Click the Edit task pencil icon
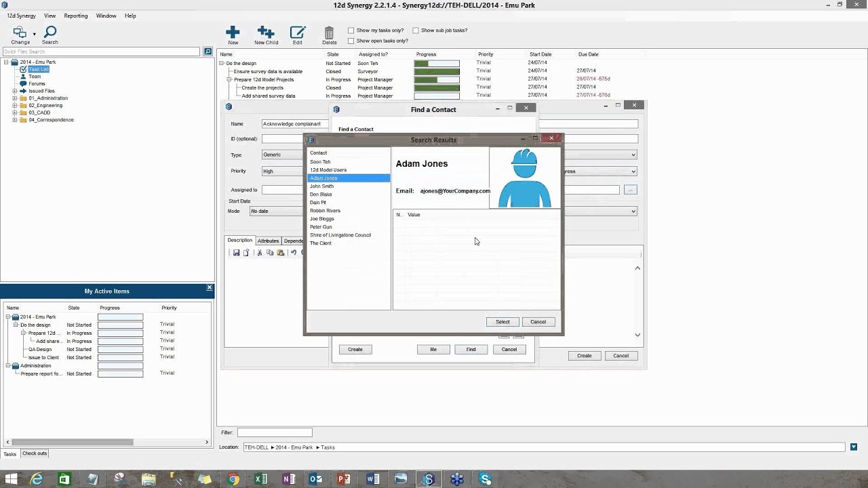This screenshot has width=868, height=488. [x=298, y=32]
